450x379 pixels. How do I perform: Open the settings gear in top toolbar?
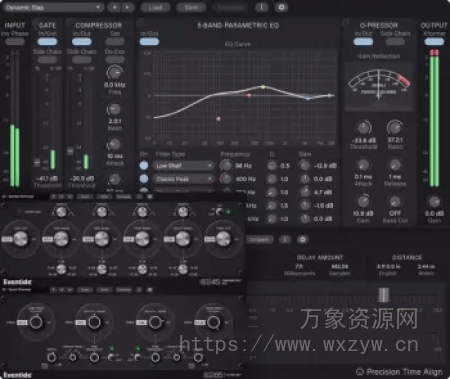tap(281, 7)
